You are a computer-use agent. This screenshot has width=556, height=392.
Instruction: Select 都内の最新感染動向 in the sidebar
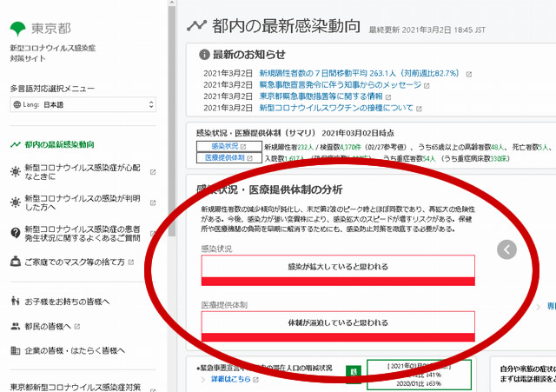coord(59,144)
